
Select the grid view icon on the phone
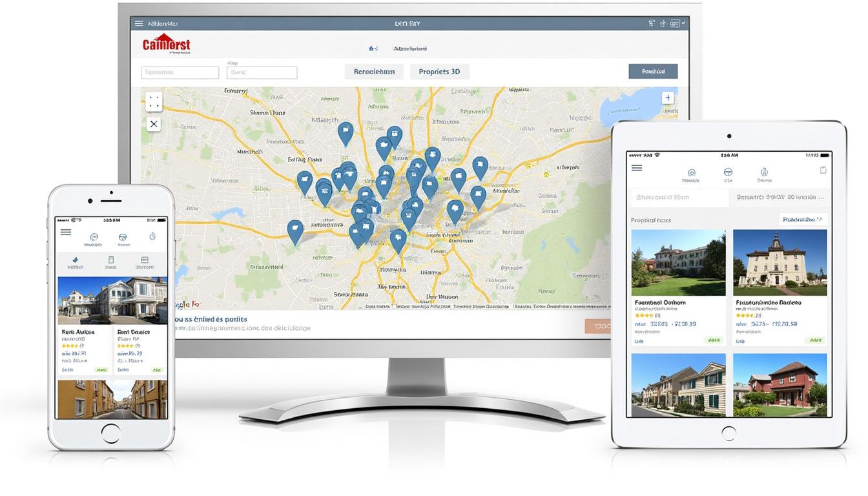tap(145, 260)
